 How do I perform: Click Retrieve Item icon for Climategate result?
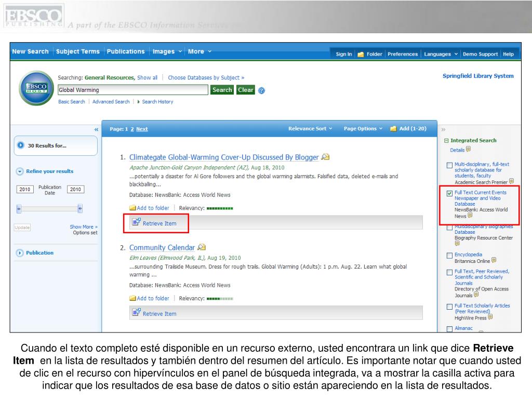pos(137,222)
